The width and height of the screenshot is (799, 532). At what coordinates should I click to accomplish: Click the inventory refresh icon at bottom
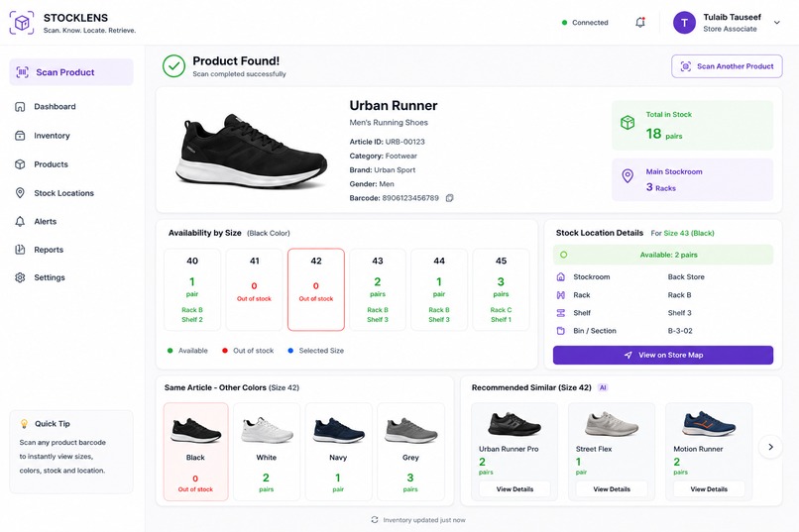click(375, 520)
